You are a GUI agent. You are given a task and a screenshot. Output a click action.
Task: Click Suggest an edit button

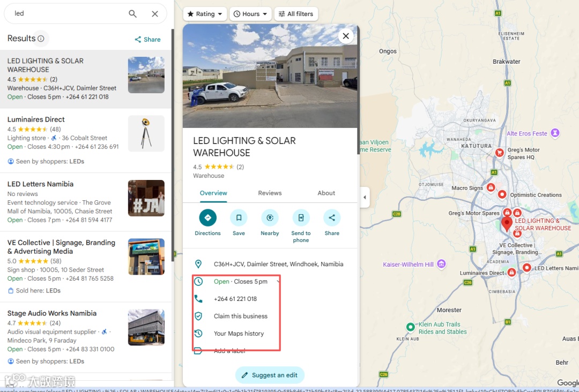[x=270, y=375]
